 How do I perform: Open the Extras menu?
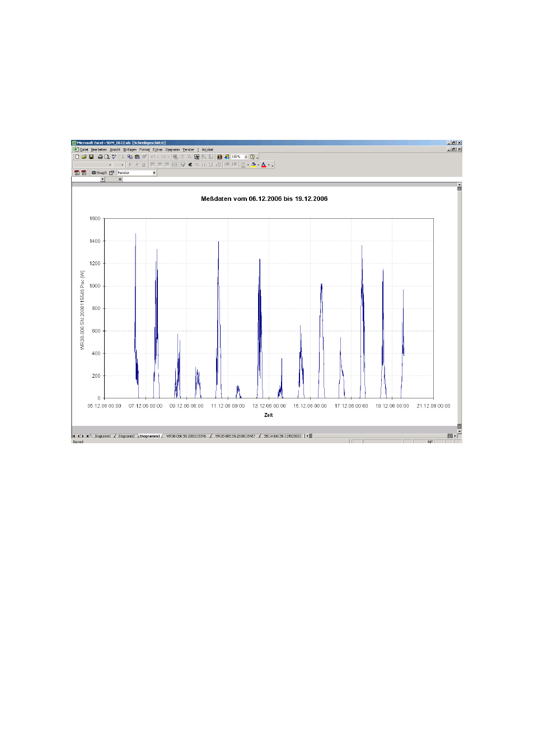click(158, 149)
